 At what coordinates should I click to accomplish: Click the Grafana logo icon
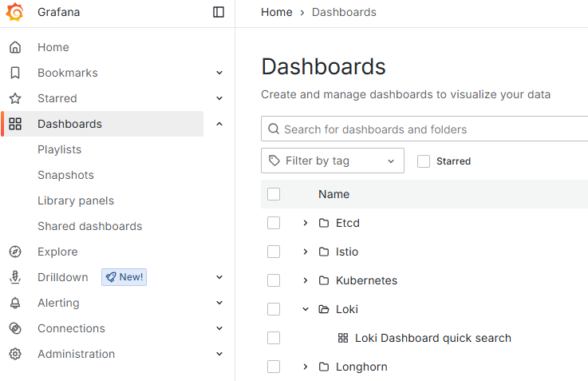click(x=15, y=12)
